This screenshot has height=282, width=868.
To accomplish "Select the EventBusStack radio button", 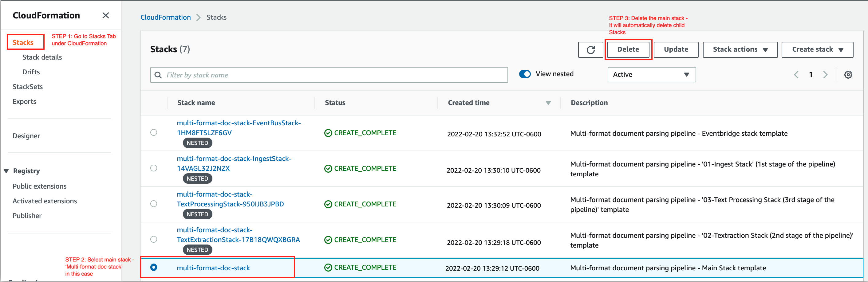I will pos(154,132).
